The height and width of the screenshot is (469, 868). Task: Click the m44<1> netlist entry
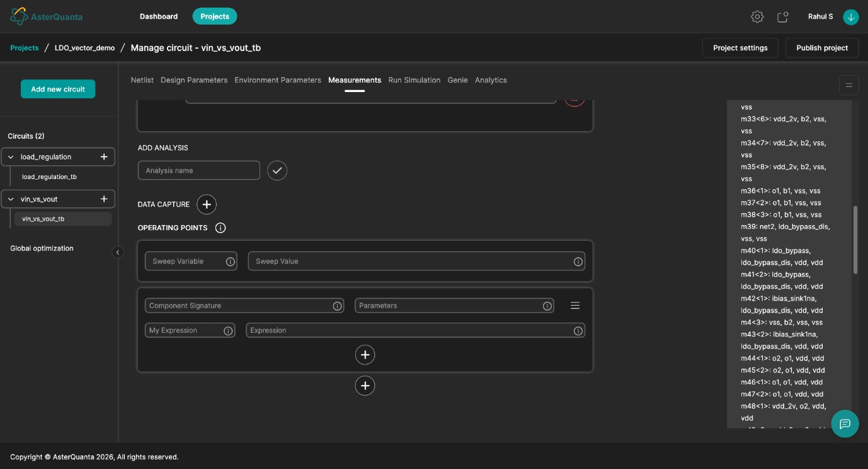(782, 358)
